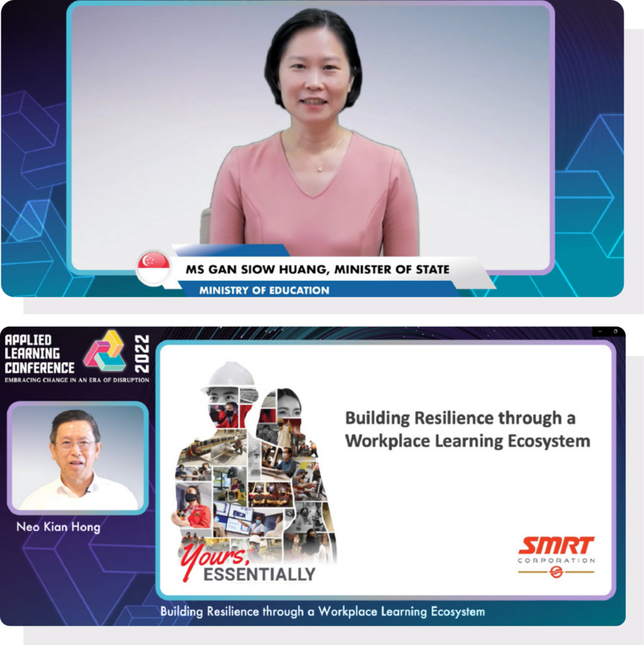Restore down the conference window
This screenshot has width=644, height=645.
[615, 331]
